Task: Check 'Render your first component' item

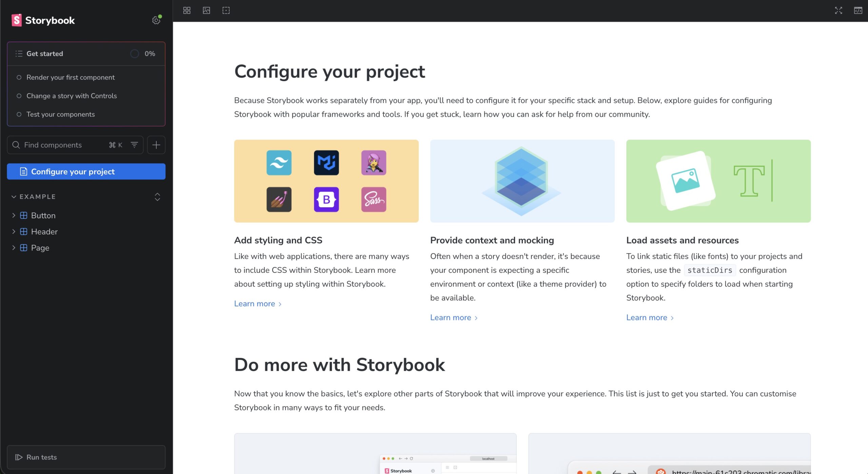Action: pyautogui.click(x=71, y=77)
